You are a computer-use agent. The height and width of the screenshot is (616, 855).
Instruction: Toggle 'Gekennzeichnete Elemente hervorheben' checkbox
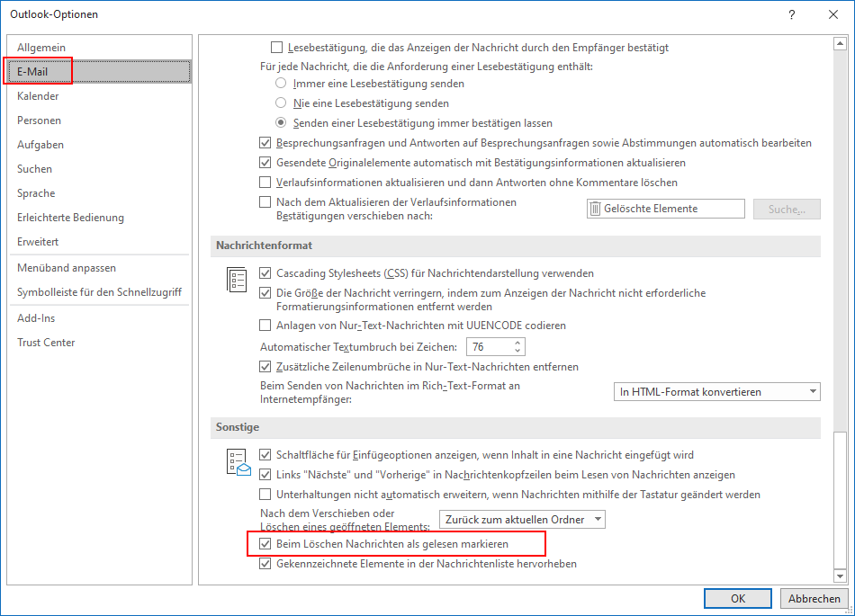(x=265, y=564)
